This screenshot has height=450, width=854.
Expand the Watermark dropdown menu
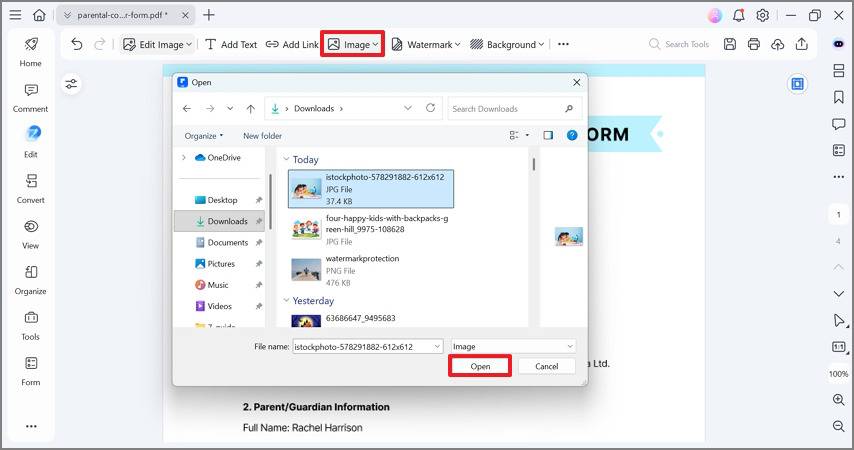[426, 44]
